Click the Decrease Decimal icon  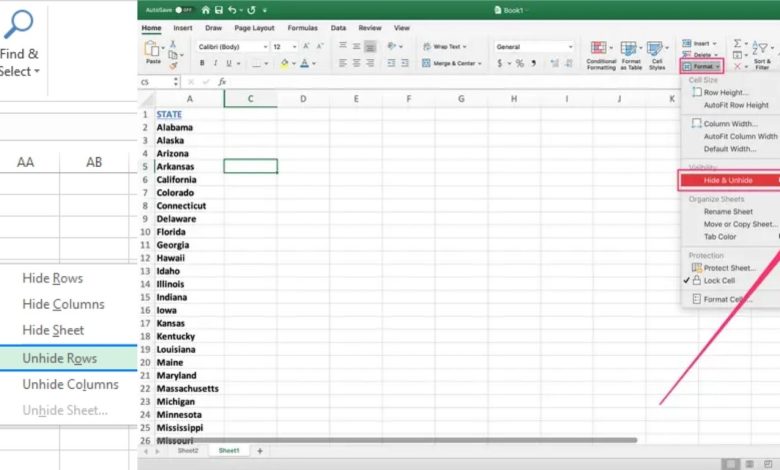click(x=569, y=63)
